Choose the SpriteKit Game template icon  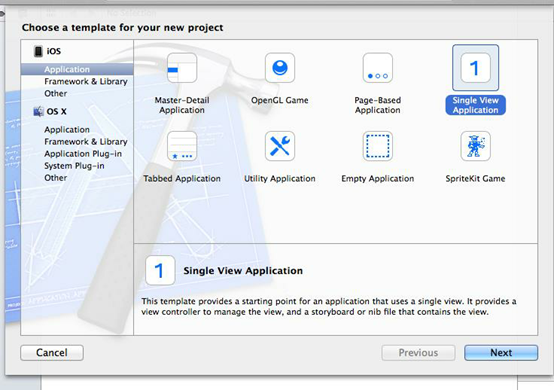[476, 146]
